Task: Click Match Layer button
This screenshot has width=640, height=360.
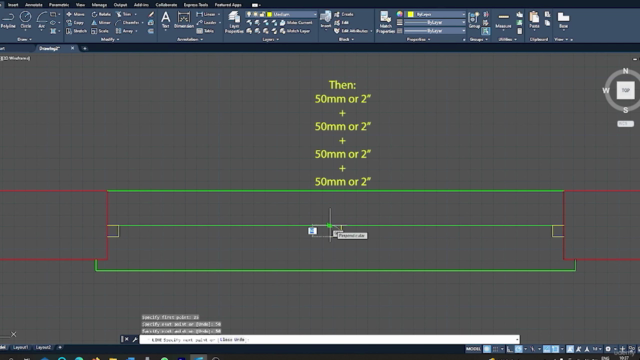Action: click(294, 31)
